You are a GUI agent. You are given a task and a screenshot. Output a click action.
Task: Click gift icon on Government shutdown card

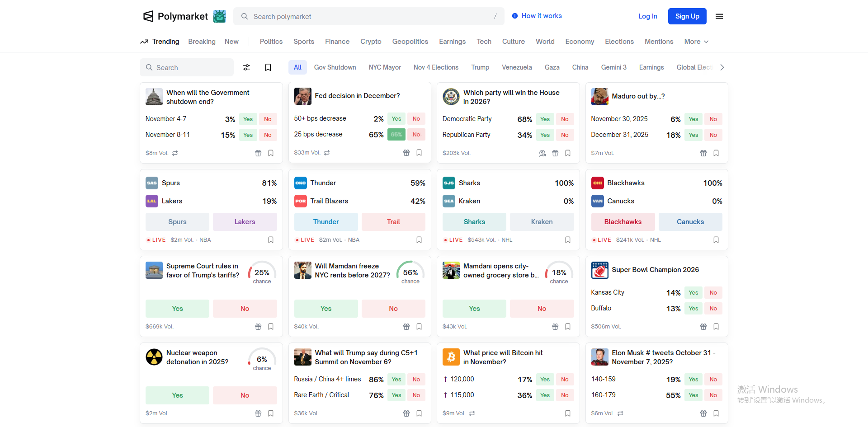click(258, 153)
